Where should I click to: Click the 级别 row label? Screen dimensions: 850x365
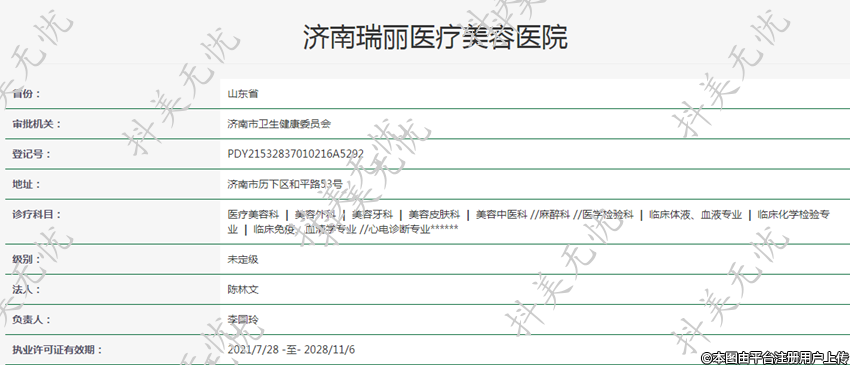27,259
